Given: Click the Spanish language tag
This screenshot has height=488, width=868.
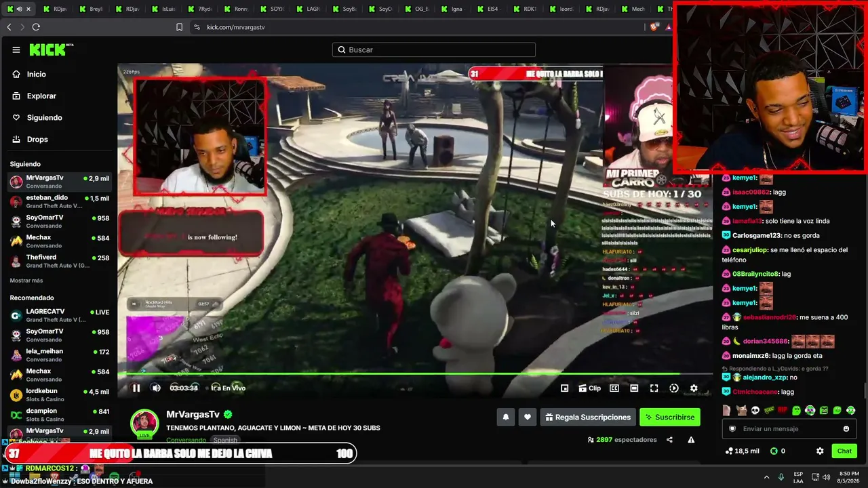Looking at the screenshot, I should 225,440.
